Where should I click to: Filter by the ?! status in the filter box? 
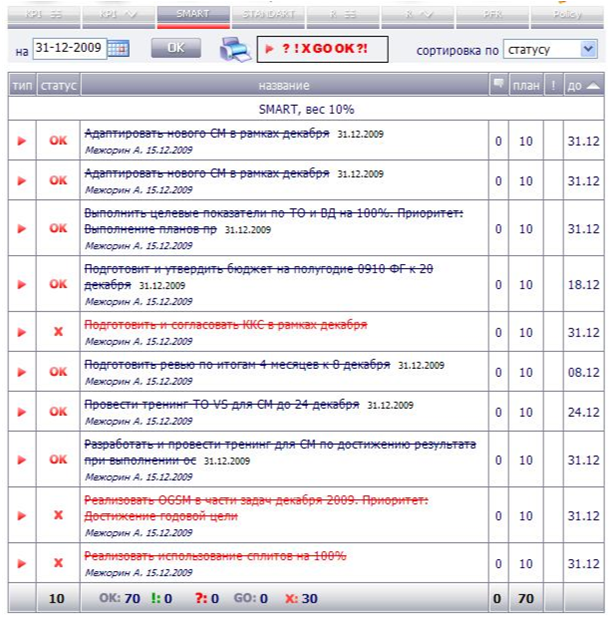coord(361,49)
